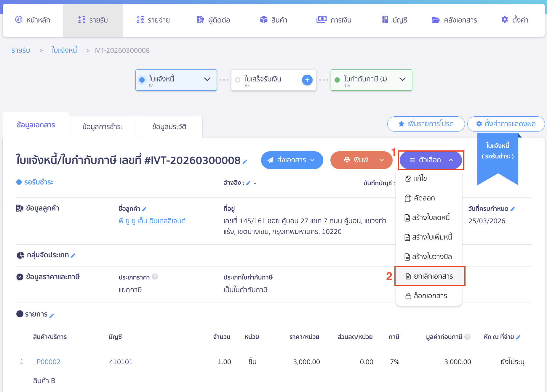Click the edit pencil beside รายการ heading

(52, 316)
